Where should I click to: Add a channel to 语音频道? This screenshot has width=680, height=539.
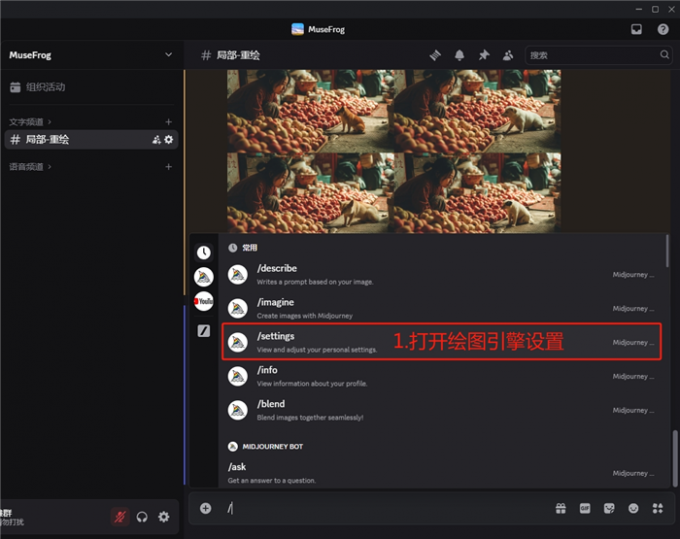(x=168, y=167)
